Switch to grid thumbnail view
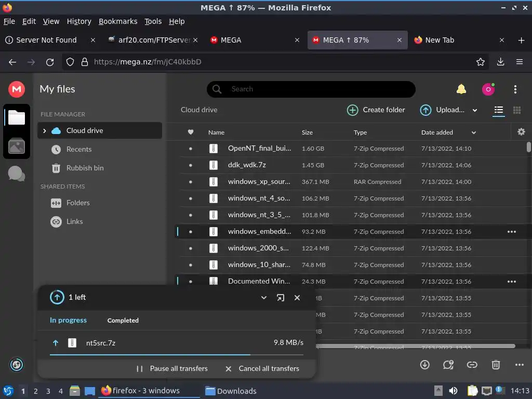The height and width of the screenshot is (399, 532). pyautogui.click(x=517, y=110)
